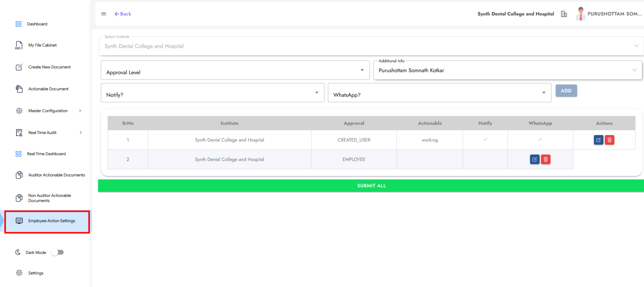Delete the EMPLOYEE row

point(546,160)
